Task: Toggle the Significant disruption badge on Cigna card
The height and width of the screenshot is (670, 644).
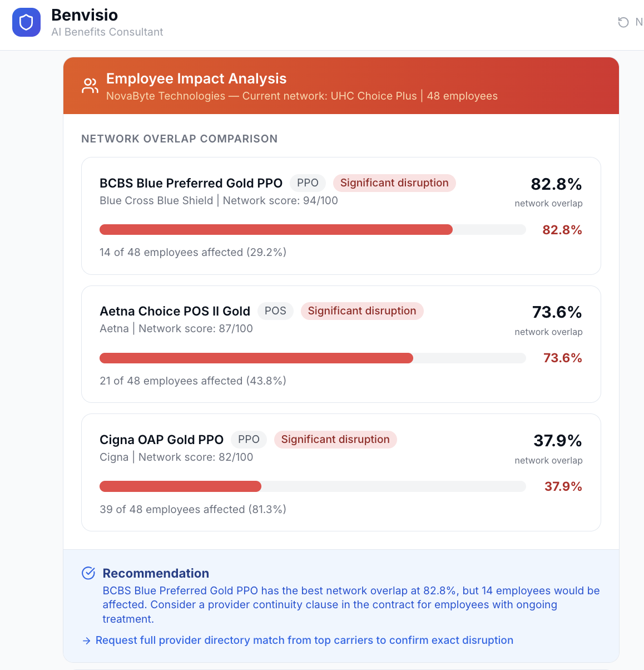Action: click(335, 439)
